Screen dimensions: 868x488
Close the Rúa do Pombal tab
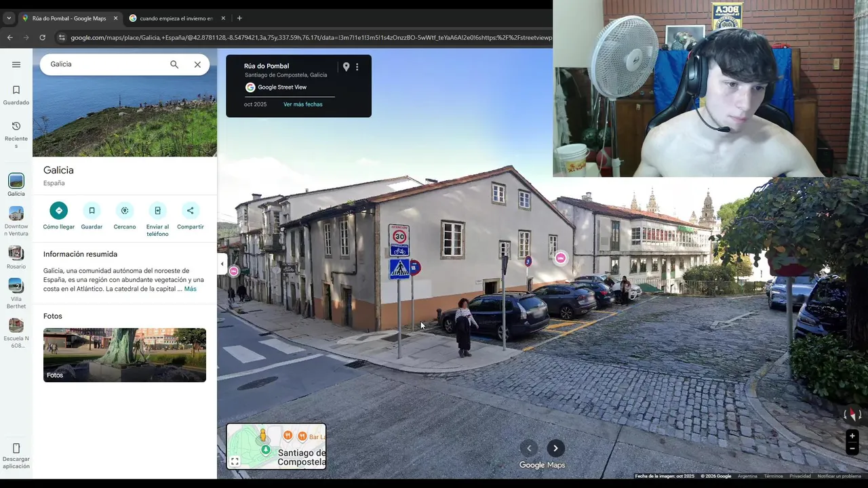115,18
